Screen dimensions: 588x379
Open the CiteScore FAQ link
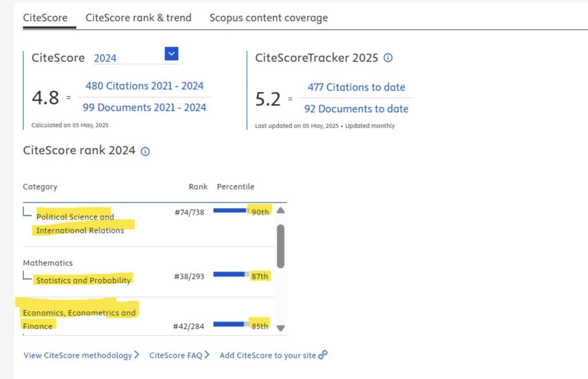point(179,355)
